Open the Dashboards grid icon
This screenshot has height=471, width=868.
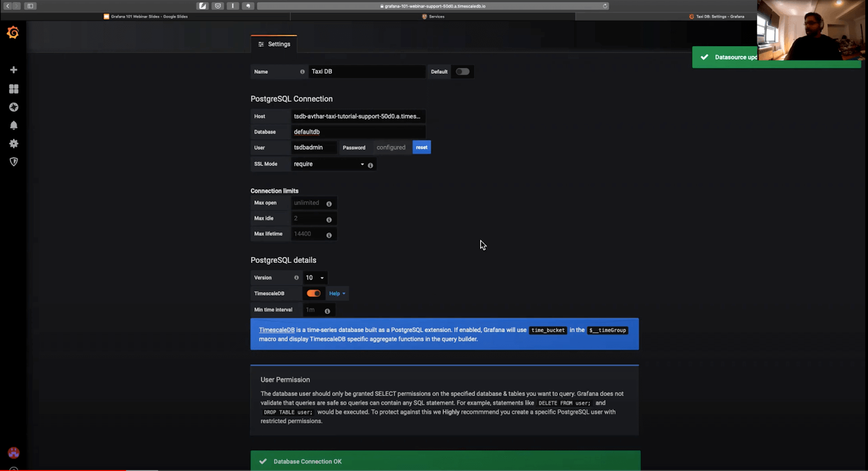14,89
